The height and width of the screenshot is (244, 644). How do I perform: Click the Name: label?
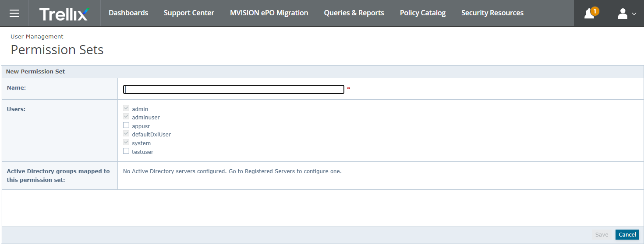16,87
